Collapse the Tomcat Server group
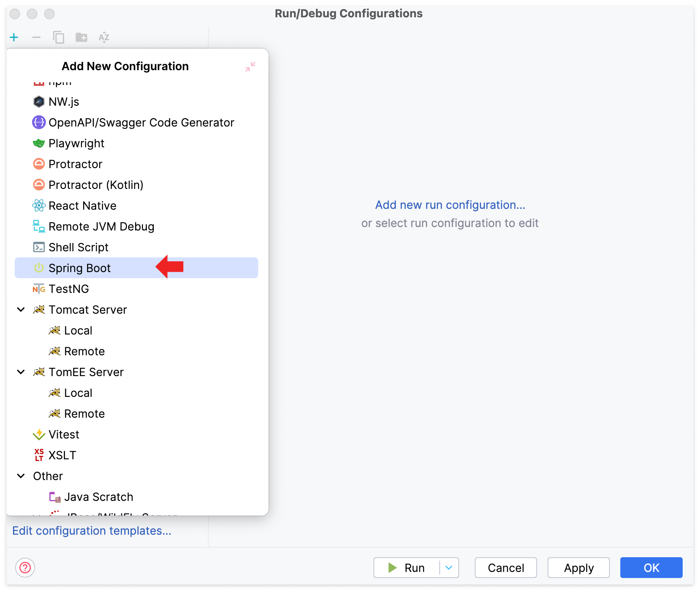This screenshot has height=591, width=700. [21, 310]
